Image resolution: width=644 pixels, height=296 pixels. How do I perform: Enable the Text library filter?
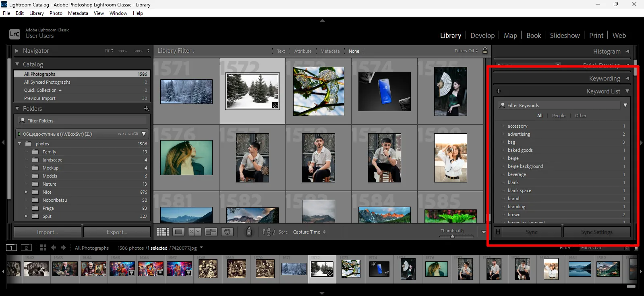(281, 51)
